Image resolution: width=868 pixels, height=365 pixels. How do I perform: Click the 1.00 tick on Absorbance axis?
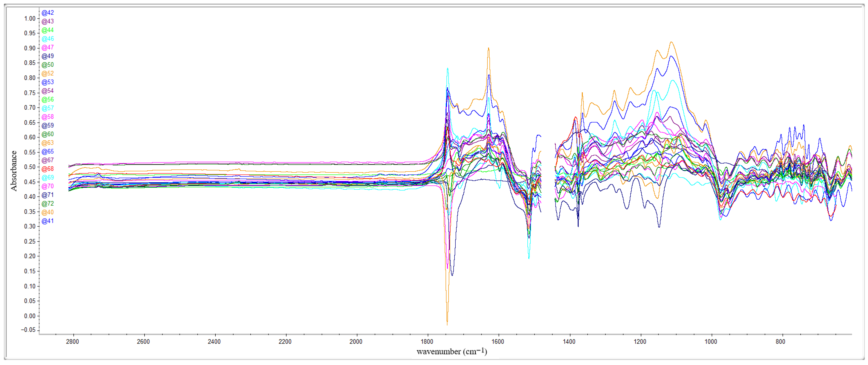coord(30,19)
